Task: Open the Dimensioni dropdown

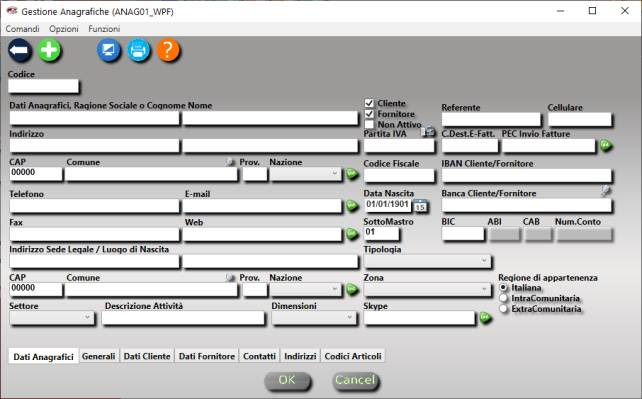Action: 314,318
